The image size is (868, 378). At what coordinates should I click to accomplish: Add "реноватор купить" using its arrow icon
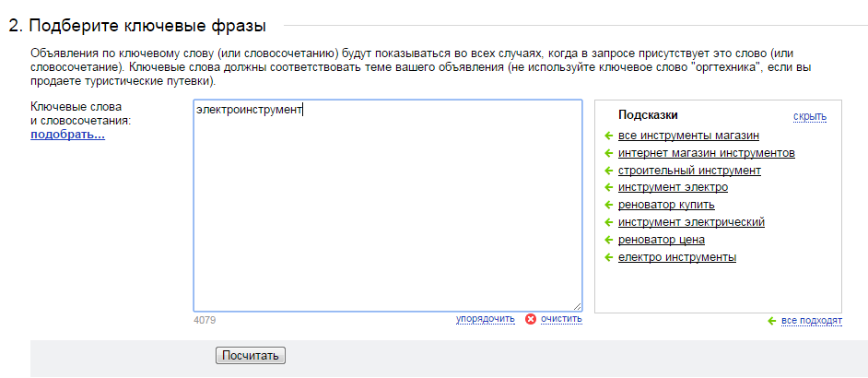tap(608, 205)
